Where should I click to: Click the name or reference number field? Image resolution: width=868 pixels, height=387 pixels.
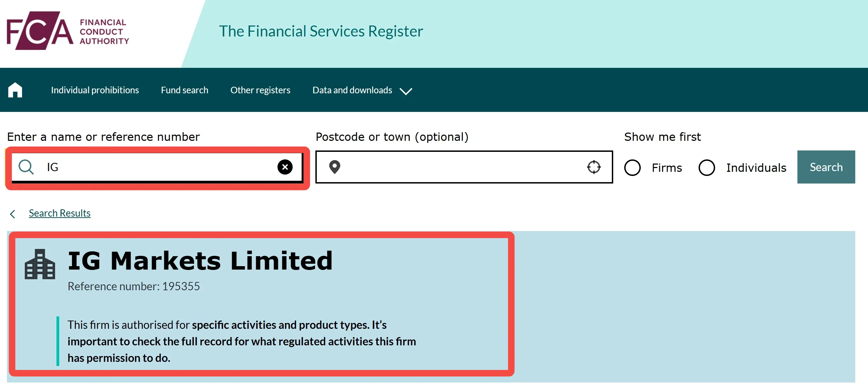tap(157, 167)
